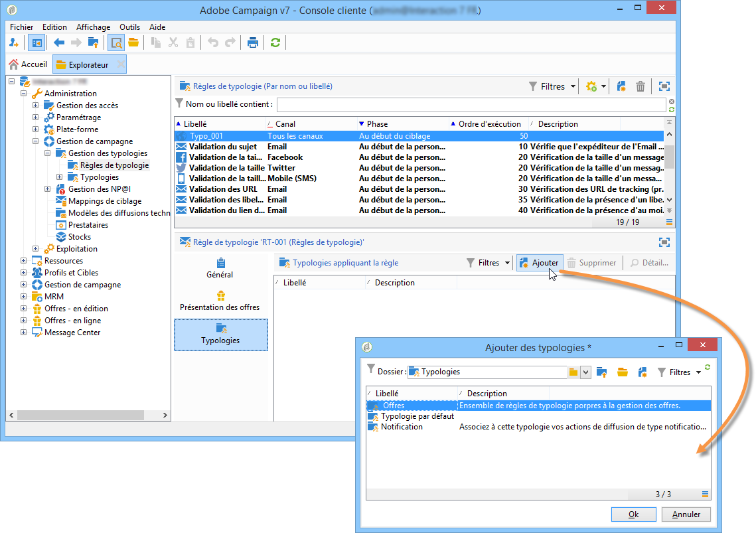Screen dimensions: 756x533
Task: Switch to the Accueil tab
Action: [x=28, y=64]
